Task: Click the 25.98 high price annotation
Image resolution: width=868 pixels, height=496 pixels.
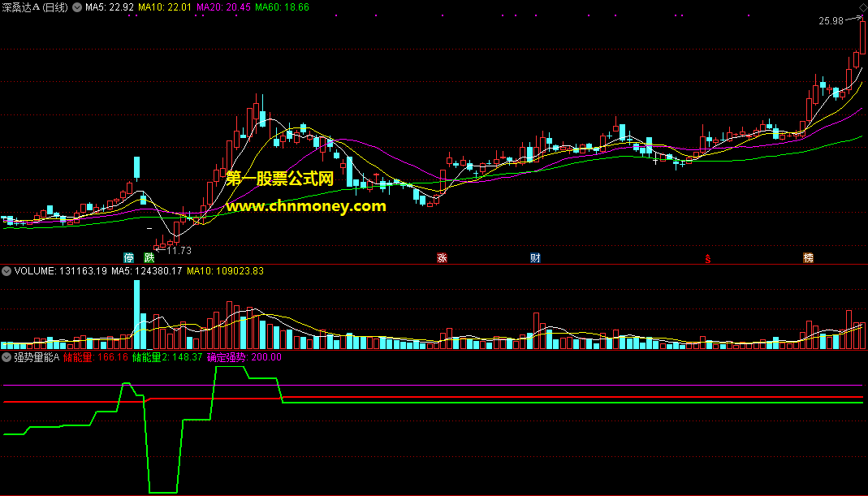Action: click(x=831, y=21)
